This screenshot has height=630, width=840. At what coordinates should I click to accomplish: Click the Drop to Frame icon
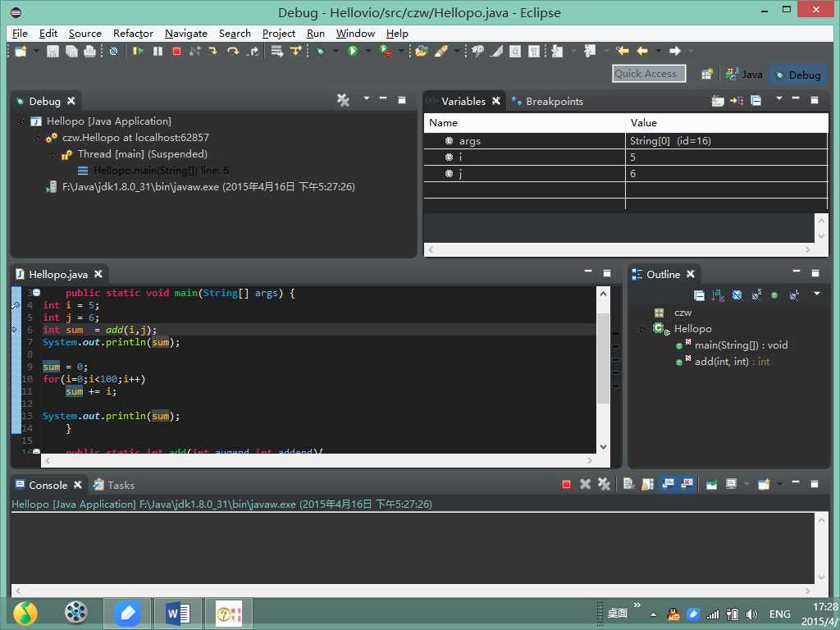[x=277, y=52]
